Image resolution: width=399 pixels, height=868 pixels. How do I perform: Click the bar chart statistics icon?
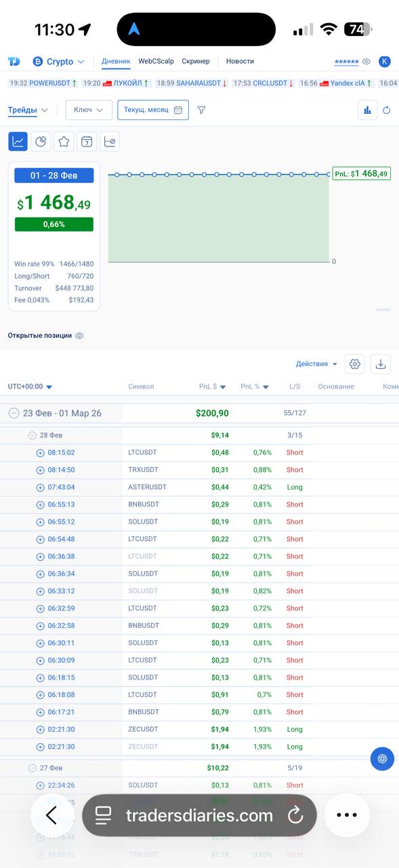[x=368, y=110]
